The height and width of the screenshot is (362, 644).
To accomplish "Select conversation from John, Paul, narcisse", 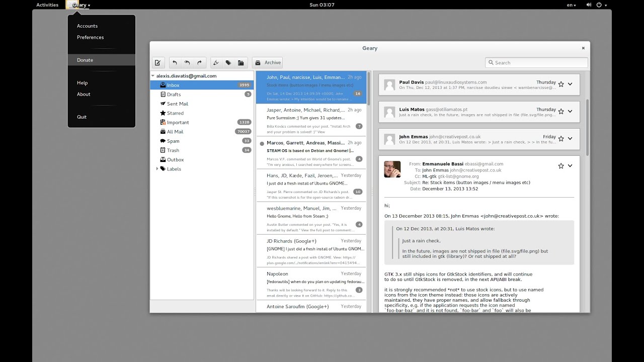I will point(311,87).
